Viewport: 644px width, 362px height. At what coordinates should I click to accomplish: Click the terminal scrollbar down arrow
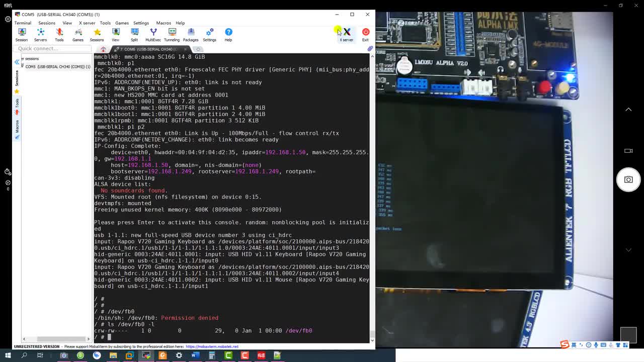[372, 340]
